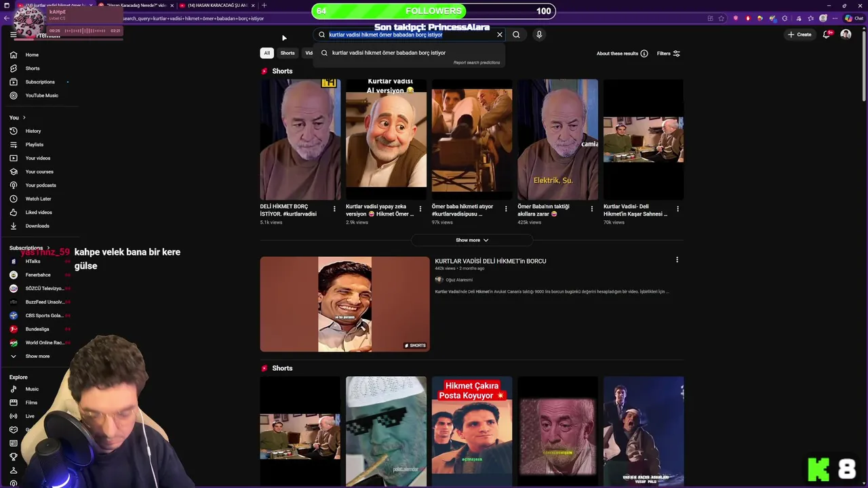Start voice search with microphone
868x488 pixels.
539,35
